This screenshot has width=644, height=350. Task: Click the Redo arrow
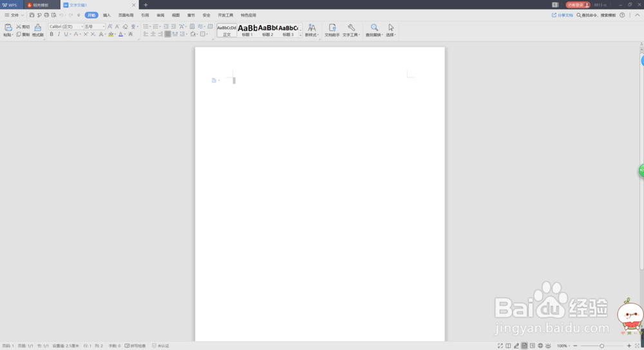(71, 15)
